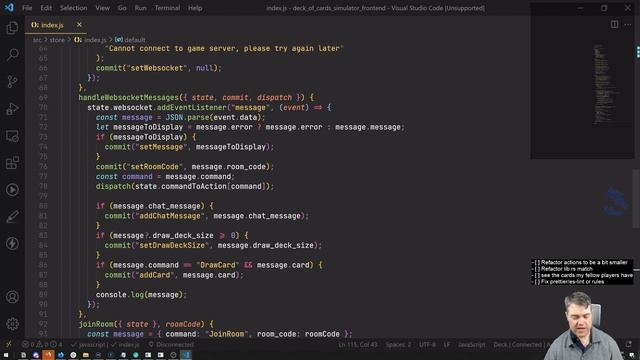The image size is (640, 360).
Task: Click dispatch(state.commandToAction[command]) line
Action: (x=185, y=186)
